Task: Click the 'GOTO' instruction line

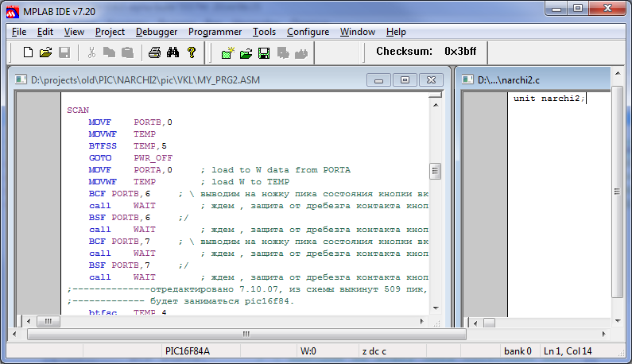Action: [130, 158]
